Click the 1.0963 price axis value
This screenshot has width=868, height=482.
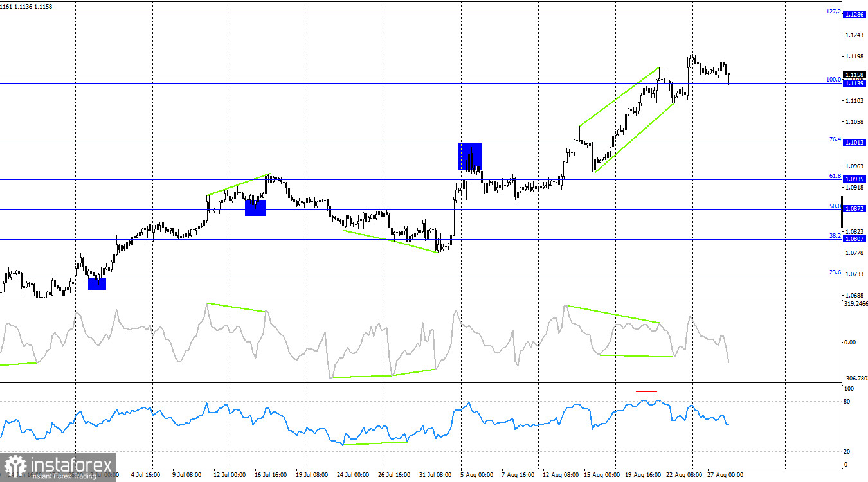pyautogui.click(x=854, y=166)
